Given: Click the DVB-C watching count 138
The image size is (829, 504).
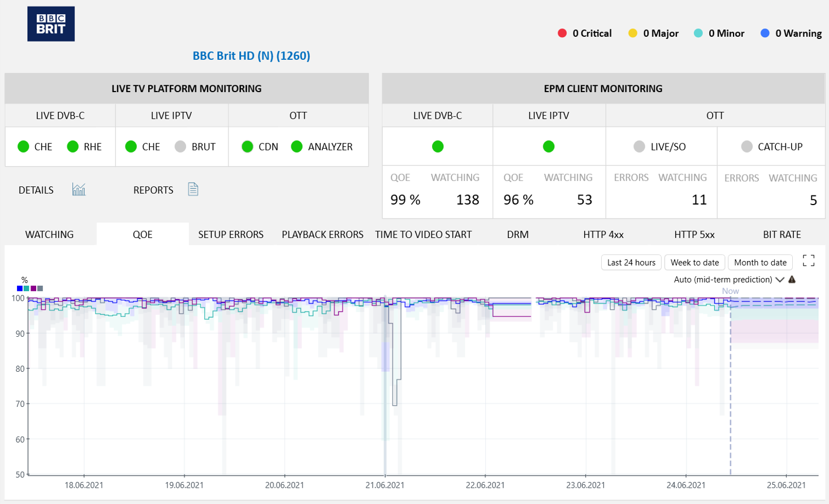Looking at the screenshot, I should (468, 200).
